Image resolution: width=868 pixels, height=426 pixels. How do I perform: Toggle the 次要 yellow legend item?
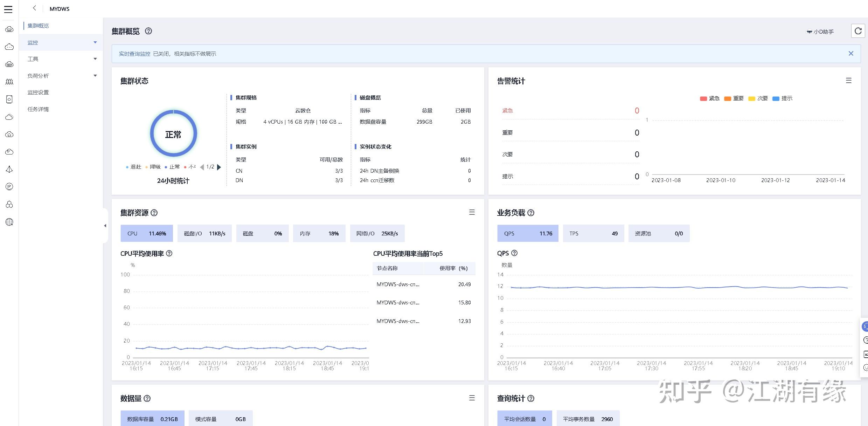pyautogui.click(x=758, y=98)
